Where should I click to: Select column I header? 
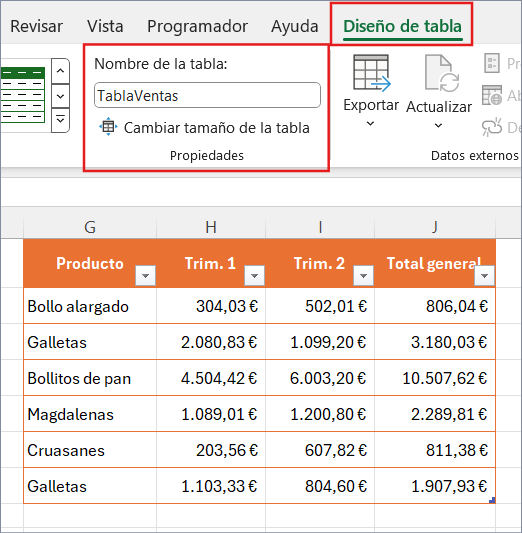point(320,227)
